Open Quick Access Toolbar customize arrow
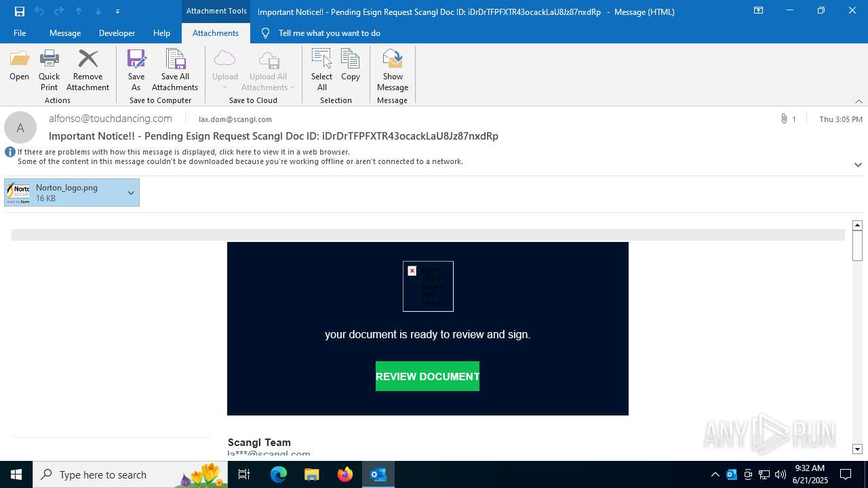 pos(118,11)
